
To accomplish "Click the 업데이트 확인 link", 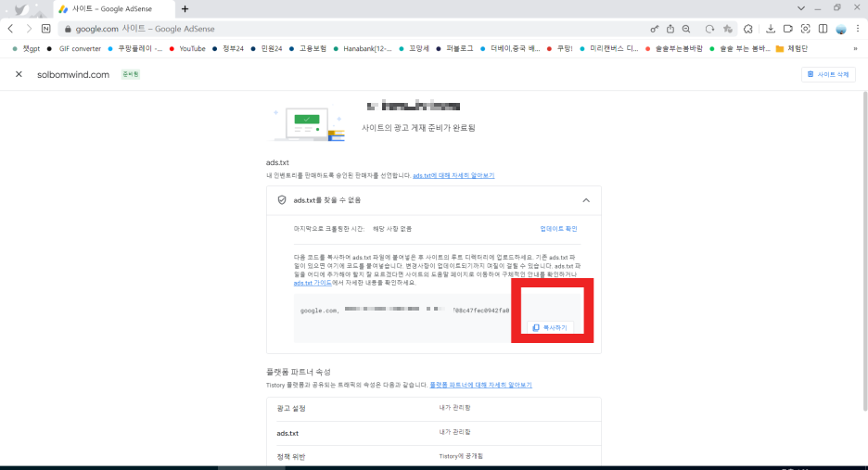I will (558, 229).
